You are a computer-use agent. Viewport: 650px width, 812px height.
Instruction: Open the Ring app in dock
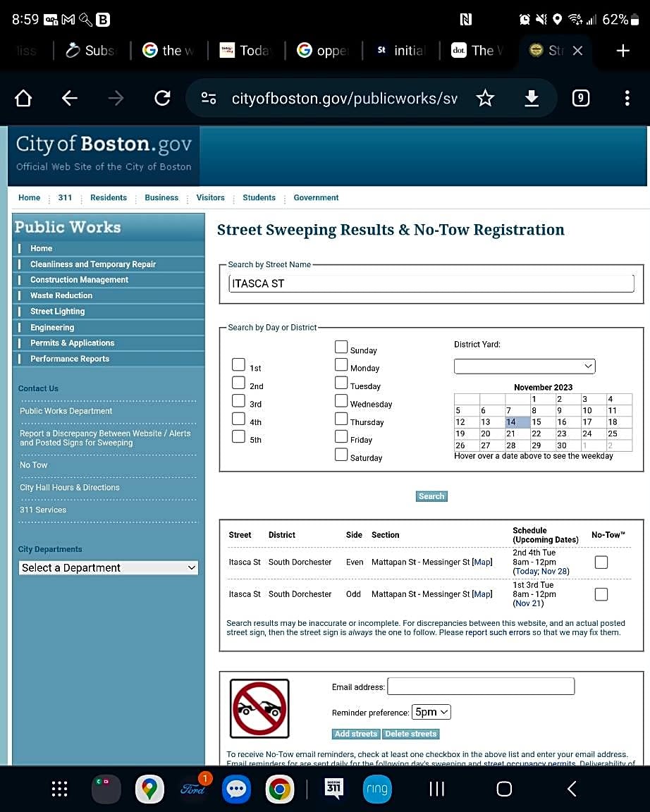[x=377, y=789]
